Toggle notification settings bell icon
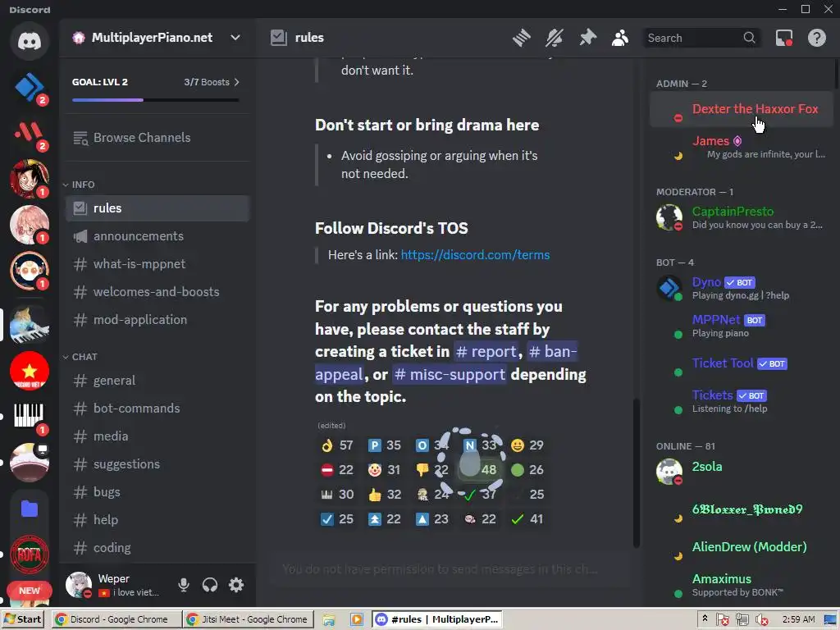The image size is (840, 630). coord(555,38)
